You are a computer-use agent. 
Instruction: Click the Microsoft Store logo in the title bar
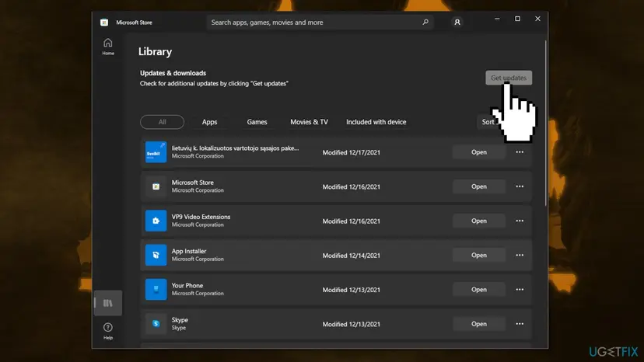click(104, 23)
